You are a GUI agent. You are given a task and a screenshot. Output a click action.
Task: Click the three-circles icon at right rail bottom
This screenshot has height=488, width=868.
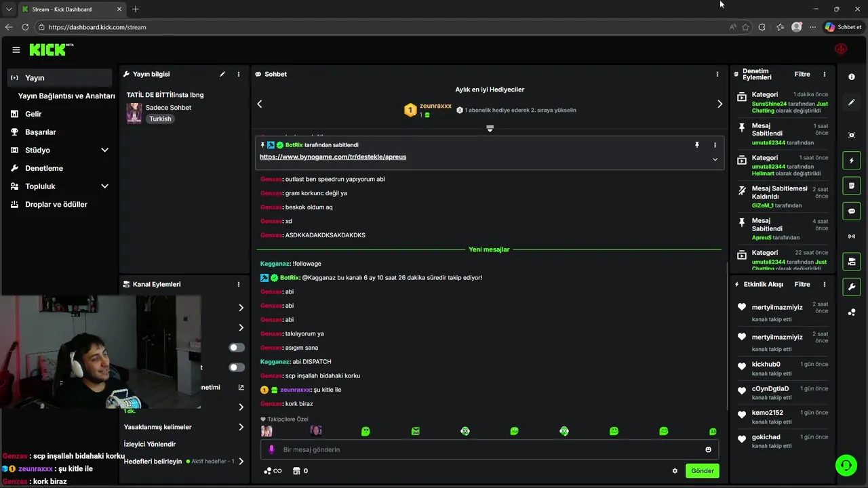coord(852,312)
